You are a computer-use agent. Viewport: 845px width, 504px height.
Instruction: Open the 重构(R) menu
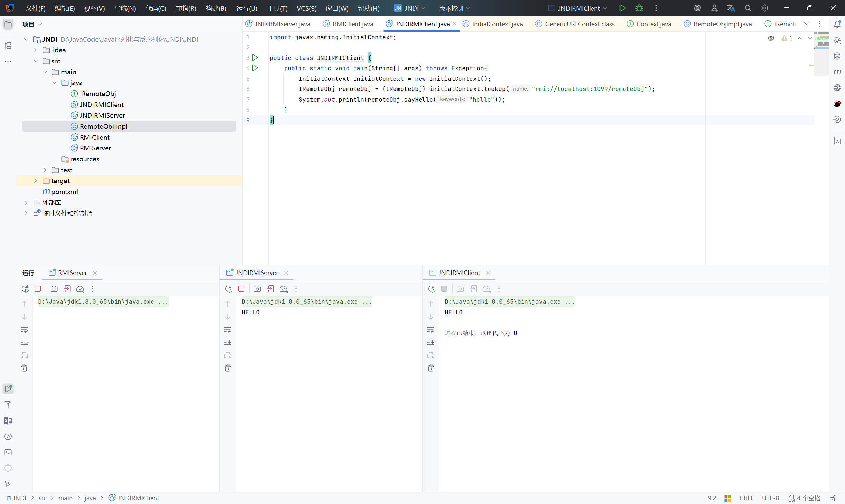point(186,8)
